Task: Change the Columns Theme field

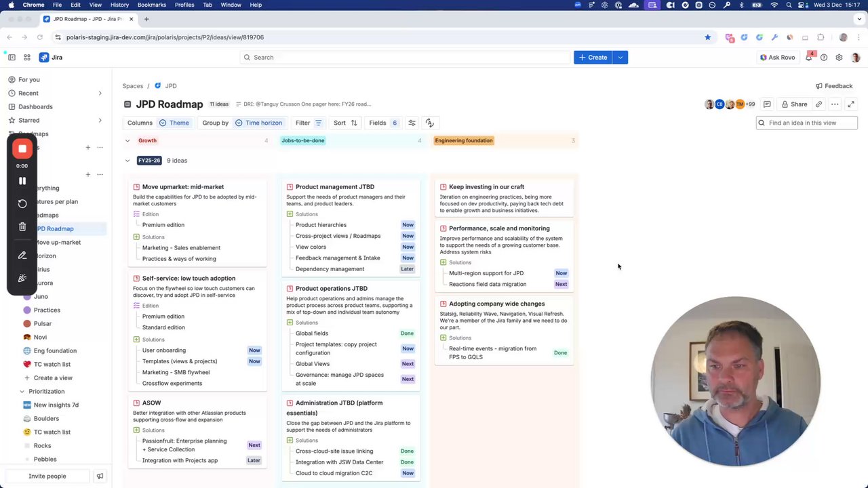Action: coord(174,123)
